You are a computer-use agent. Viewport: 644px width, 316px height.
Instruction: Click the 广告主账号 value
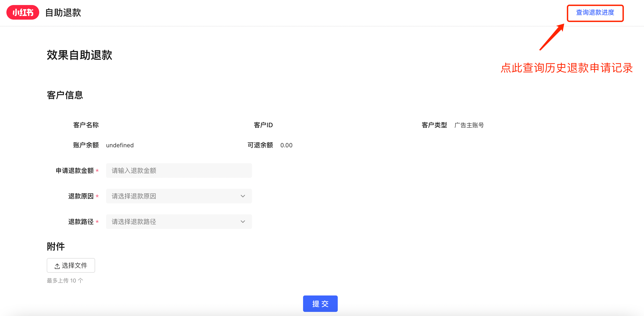[469, 125]
